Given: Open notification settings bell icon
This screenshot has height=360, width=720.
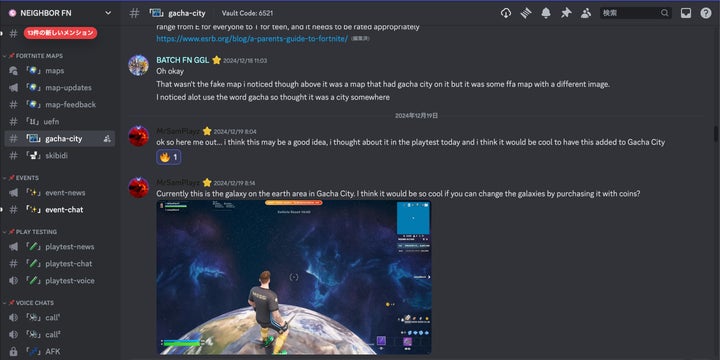Looking at the screenshot, I should point(546,13).
